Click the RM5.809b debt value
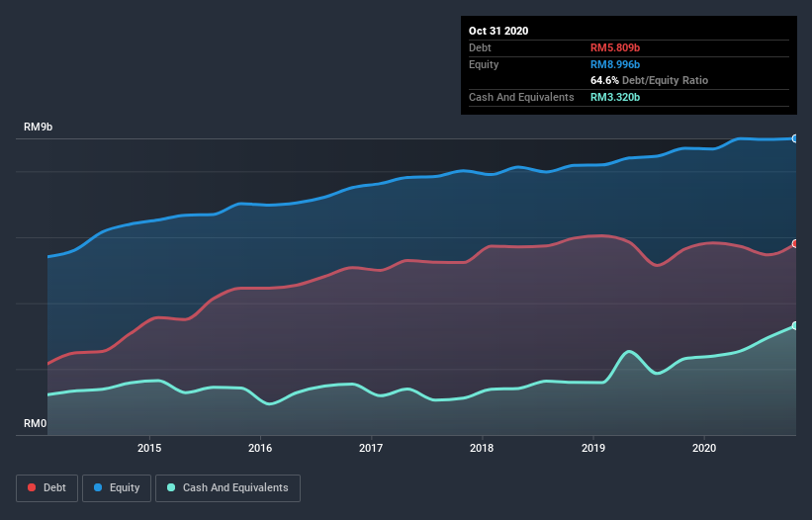 pyautogui.click(x=615, y=47)
